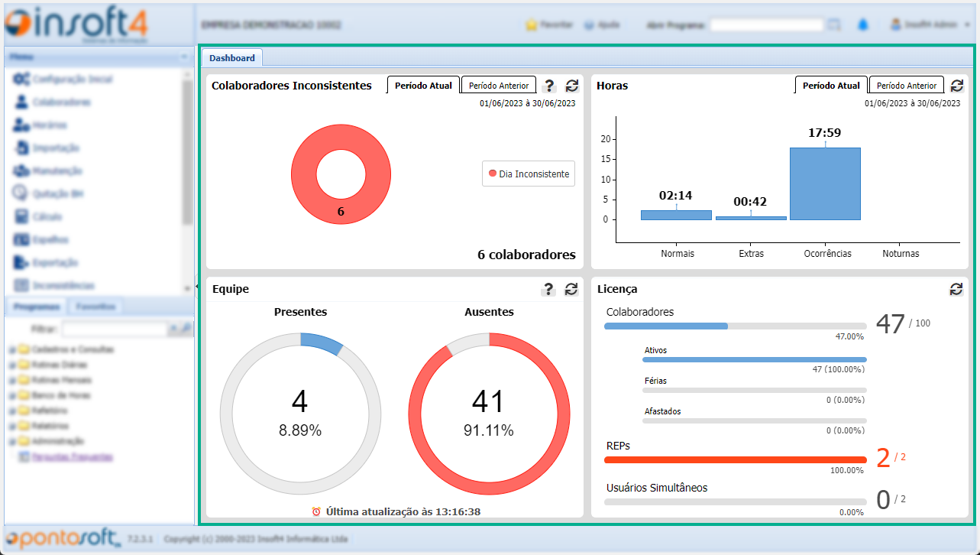Viewport: 980px width, 555px height.
Task: Refresh the Colaboradores Inconsistentes panel
Action: point(571,86)
